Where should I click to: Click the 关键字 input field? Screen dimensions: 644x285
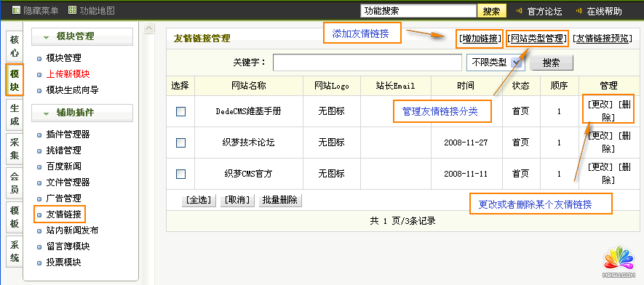(367, 63)
